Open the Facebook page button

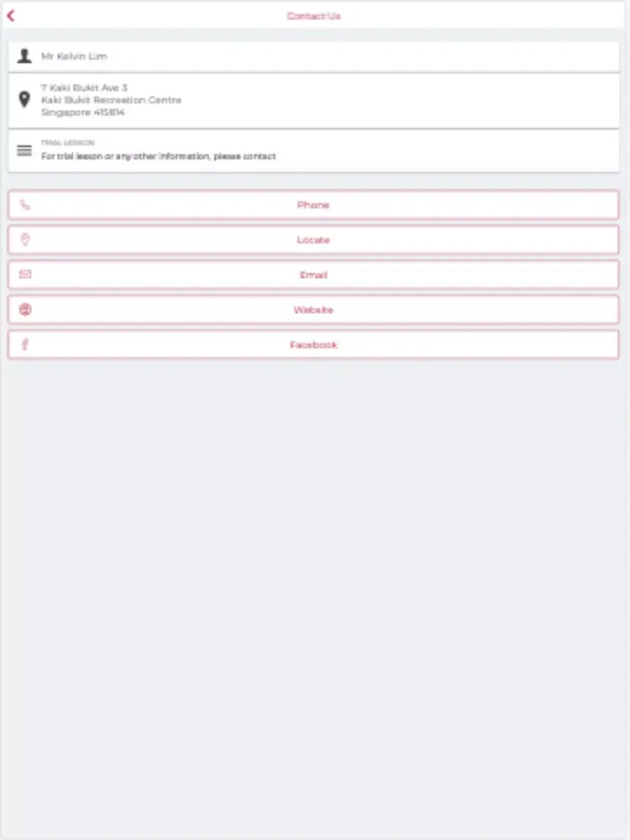click(x=313, y=344)
